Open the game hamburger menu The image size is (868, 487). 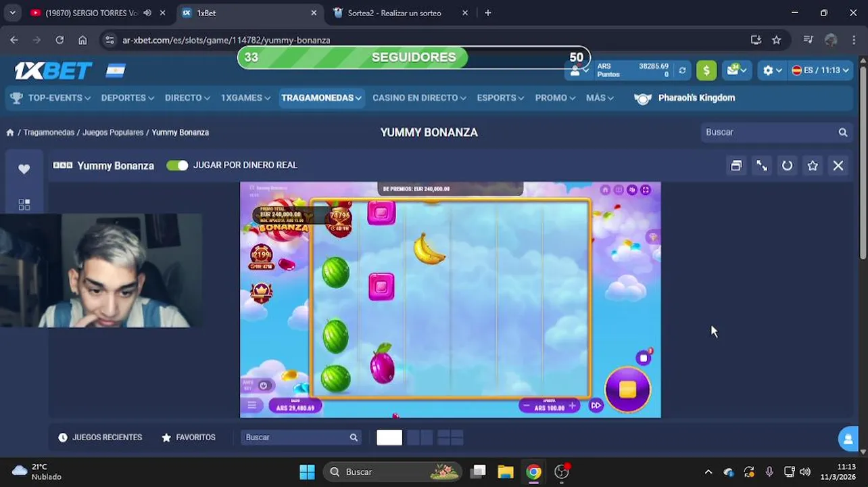[252, 405]
